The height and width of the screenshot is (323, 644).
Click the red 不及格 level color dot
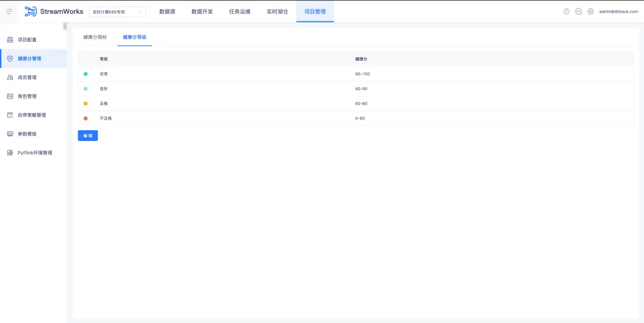coord(85,118)
